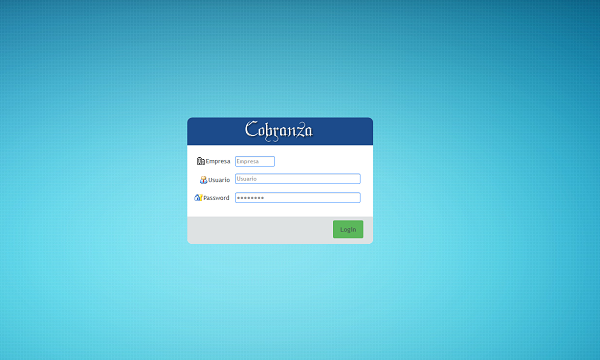Viewport: 600px width, 360px height.
Task: Click the Empresa text label
Action: click(218, 161)
